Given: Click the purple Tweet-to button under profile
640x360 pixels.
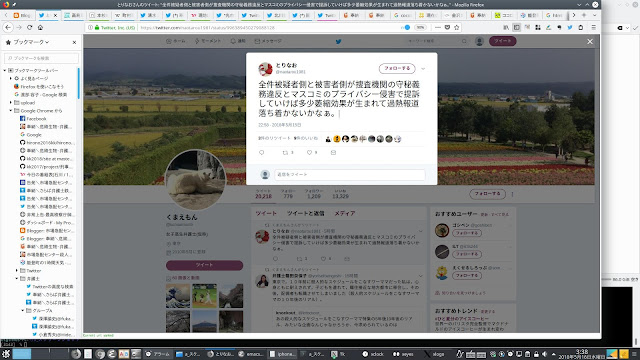Looking at the screenshot, I should pyautogui.click(x=204, y=265).
